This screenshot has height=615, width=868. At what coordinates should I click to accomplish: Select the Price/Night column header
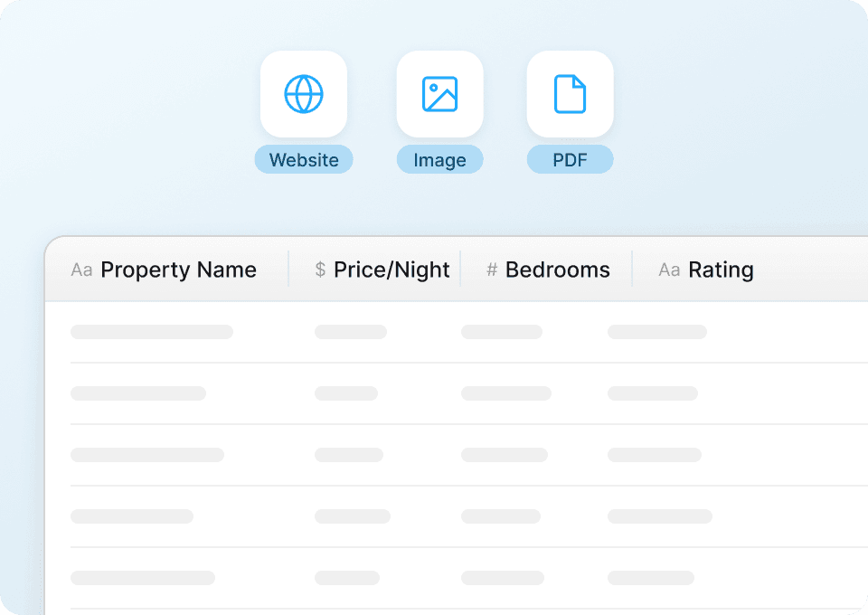(x=392, y=270)
